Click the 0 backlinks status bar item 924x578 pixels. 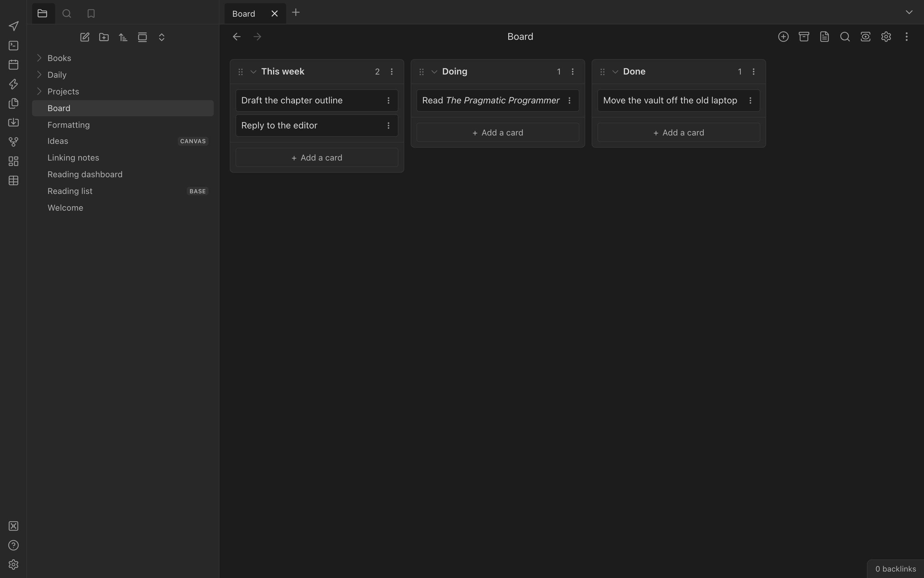coord(895,569)
